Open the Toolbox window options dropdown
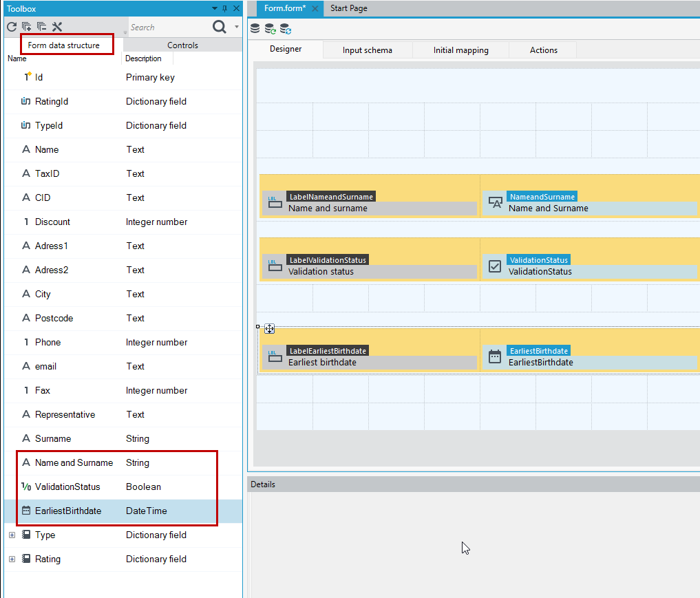Image resolution: width=700 pixels, height=598 pixels. pyautogui.click(x=214, y=8)
